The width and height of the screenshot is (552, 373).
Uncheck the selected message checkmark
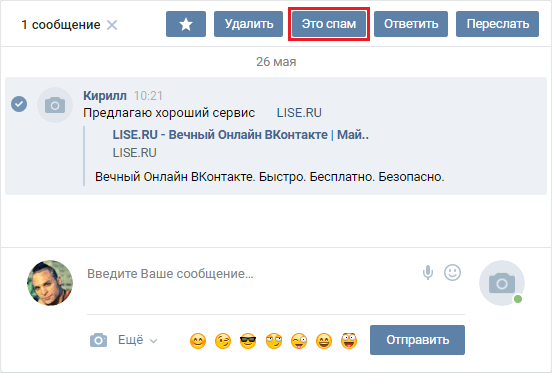pyautogui.click(x=19, y=104)
